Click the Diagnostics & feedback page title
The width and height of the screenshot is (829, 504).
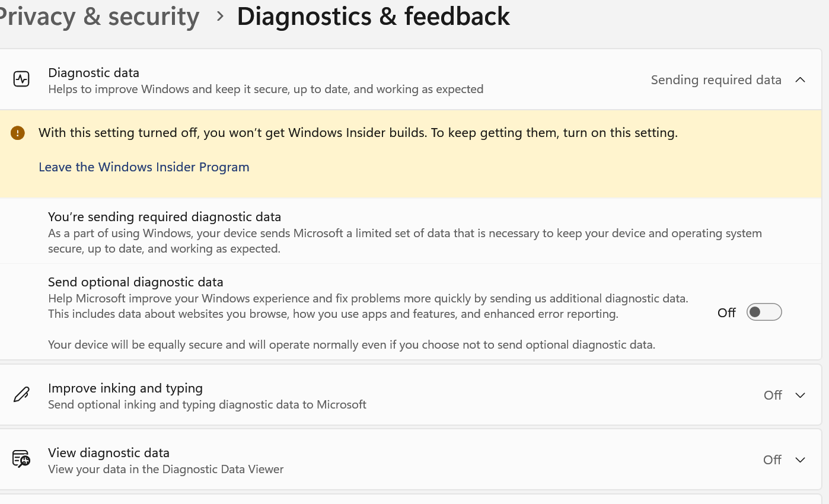[374, 16]
